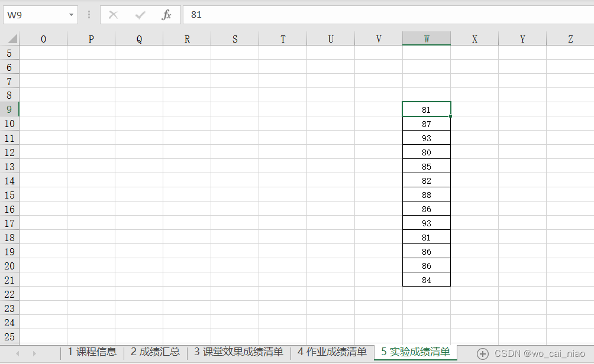The width and height of the screenshot is (594, 364).
Task: Select row header 7
Action: [9, 81]
